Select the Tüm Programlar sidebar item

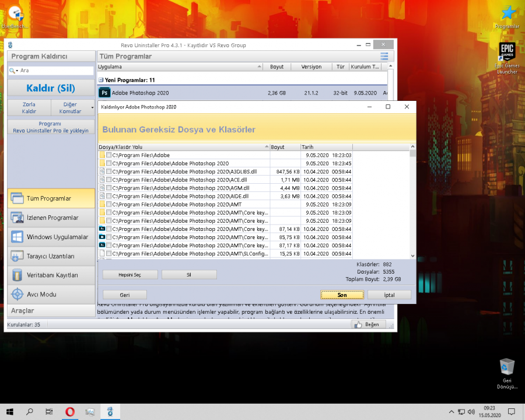(x=50, y=198)
